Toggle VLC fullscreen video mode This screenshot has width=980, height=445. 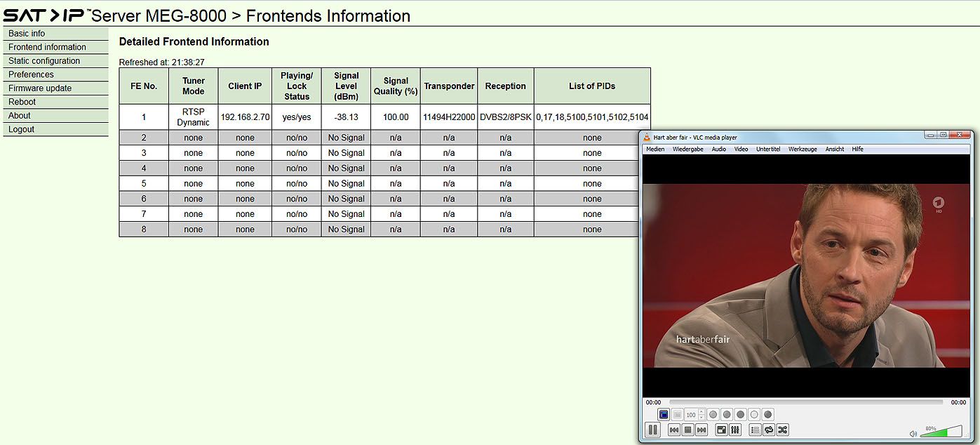722,430
